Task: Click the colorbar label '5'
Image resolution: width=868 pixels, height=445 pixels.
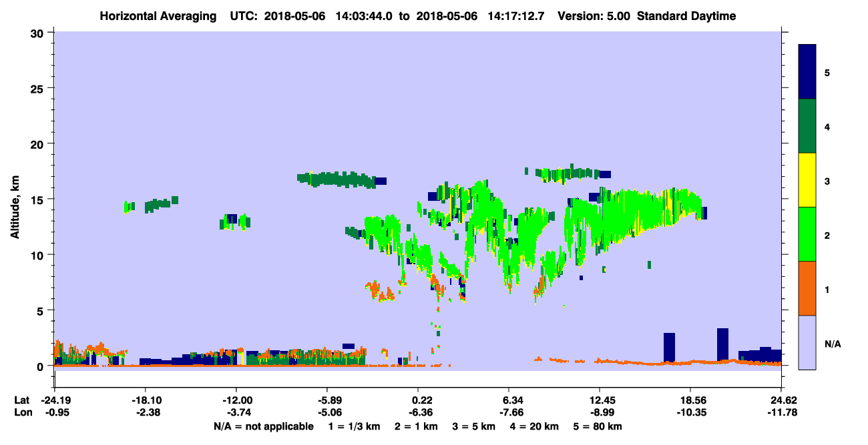Action: coord(827,72)
